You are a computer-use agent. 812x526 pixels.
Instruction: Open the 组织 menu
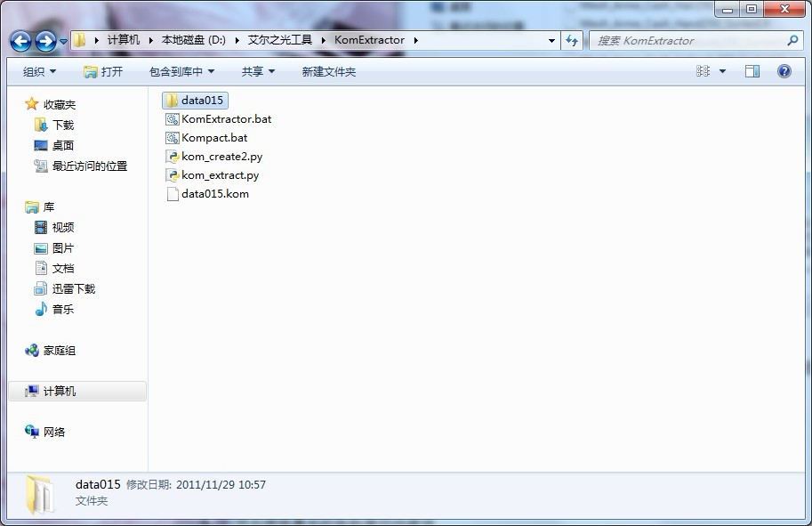coord(39,71)
